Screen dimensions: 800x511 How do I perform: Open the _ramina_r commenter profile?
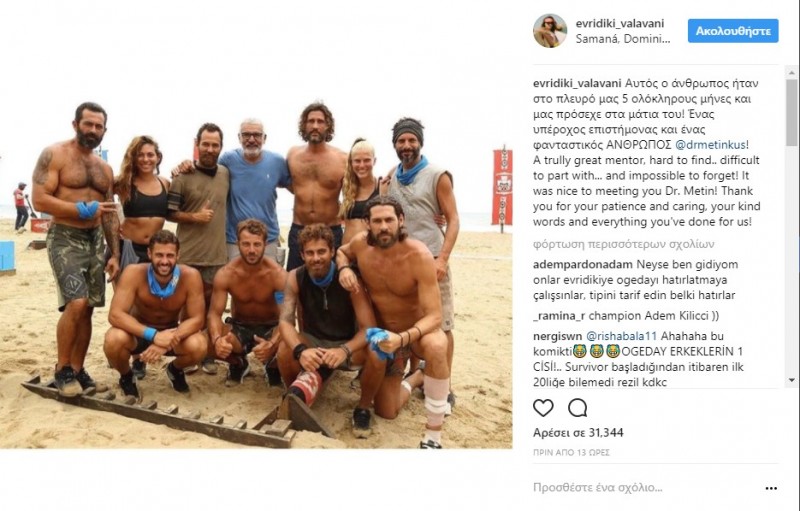click(559, 316)
